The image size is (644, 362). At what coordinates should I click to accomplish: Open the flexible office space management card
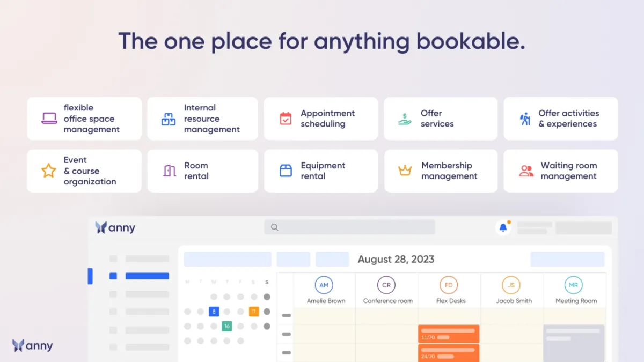coord(84,119)
